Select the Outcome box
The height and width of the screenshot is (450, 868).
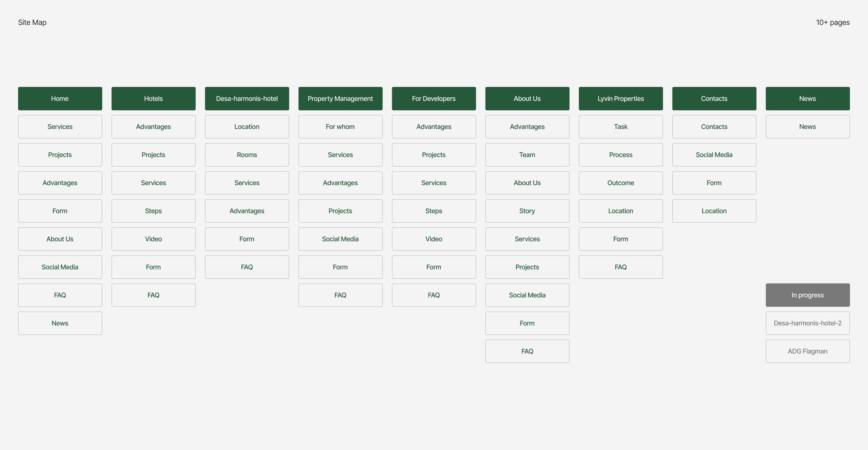click(621, 183)
